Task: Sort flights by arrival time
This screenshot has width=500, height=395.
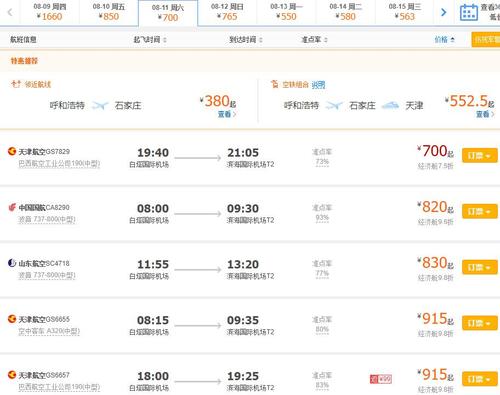Action: [x=246, y=40]
